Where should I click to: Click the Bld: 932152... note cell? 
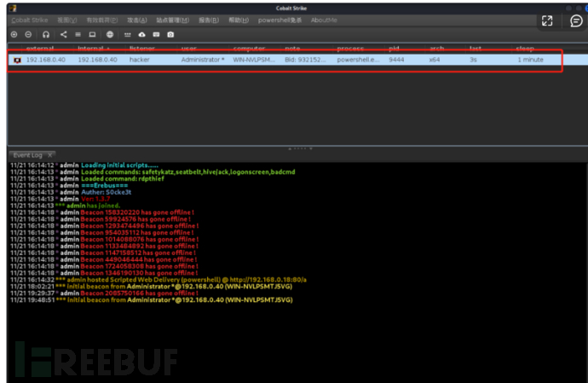coord(305,60)
